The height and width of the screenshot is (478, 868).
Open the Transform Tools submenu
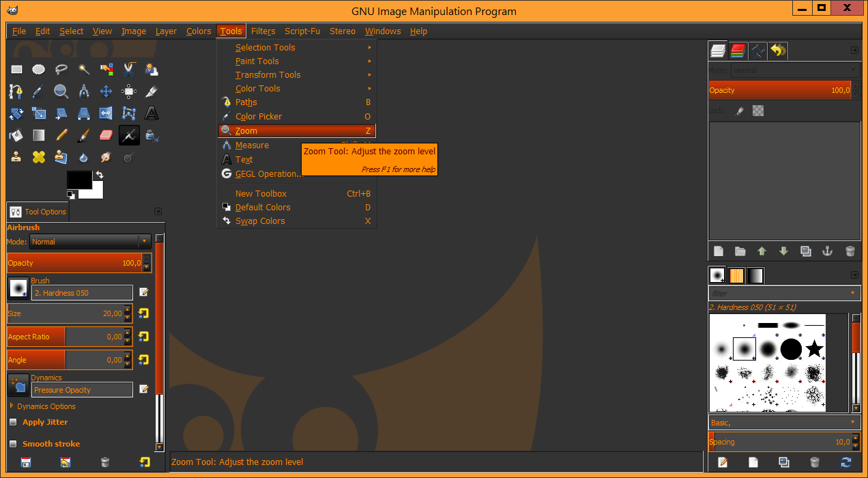pos(297,75)
